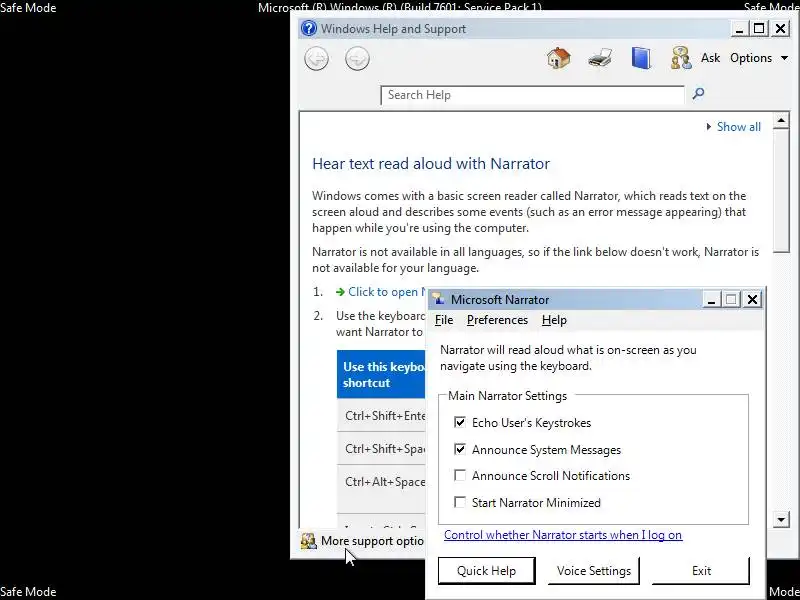Viewport: 800px width, 600px height.
Task: Click the Search Help input field
Action: point(532,95)
